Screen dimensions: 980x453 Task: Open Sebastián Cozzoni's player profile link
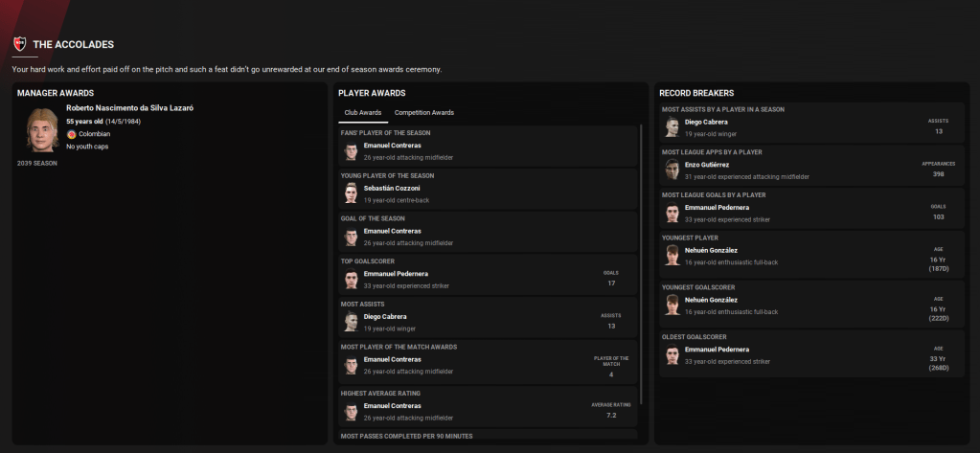[392, 188]
